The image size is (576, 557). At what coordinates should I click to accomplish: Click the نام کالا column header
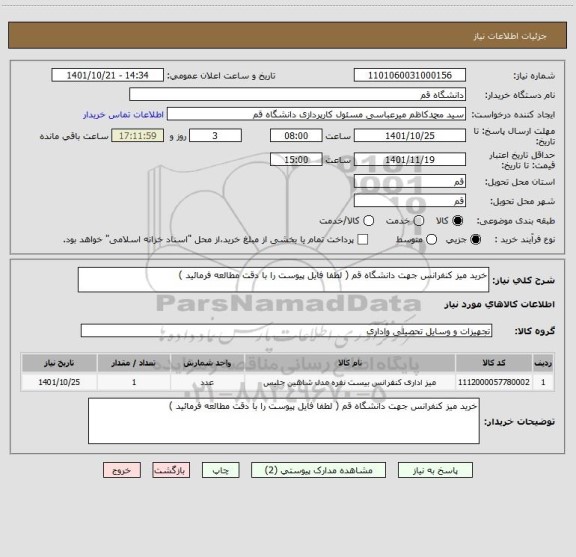tap(350, 363)
